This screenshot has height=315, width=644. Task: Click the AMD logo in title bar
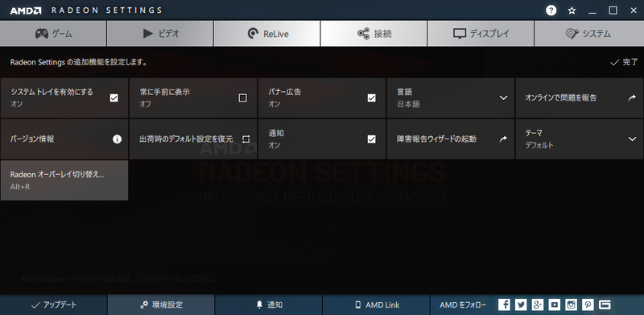coord(26,10)
